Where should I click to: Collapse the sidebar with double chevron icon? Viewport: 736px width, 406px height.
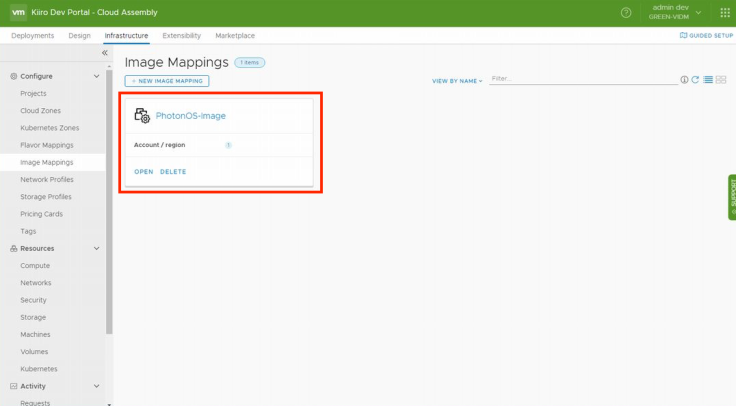[105, 53]
